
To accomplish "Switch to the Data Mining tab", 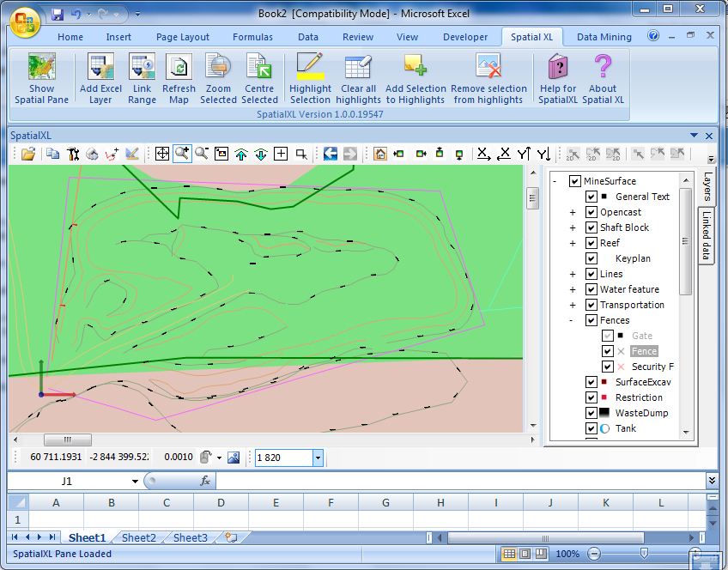I will 604,37.
